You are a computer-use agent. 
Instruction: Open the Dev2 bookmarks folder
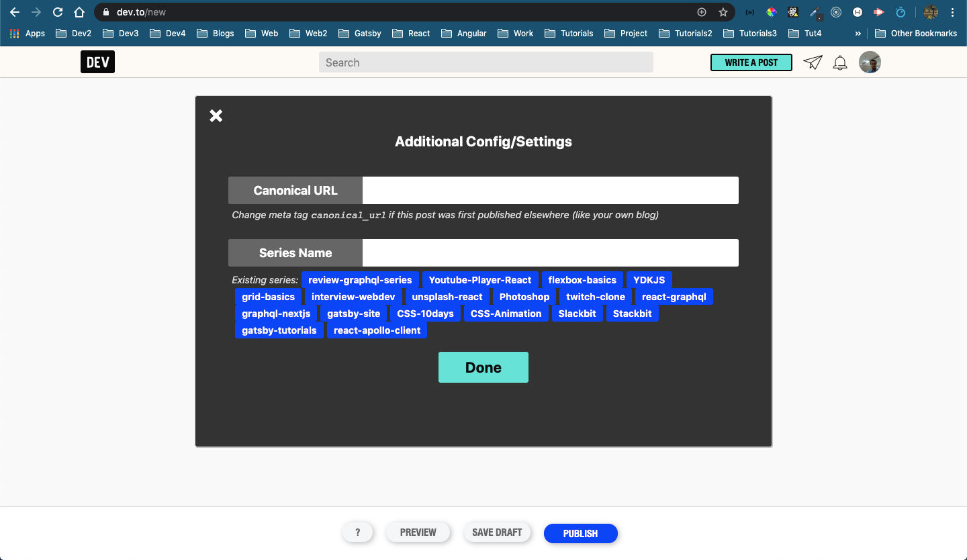tap(74, 33)
